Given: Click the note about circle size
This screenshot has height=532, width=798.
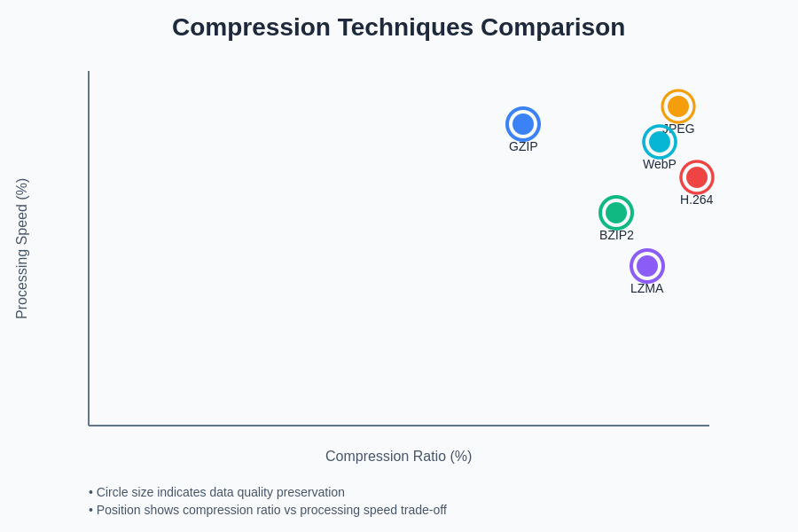Looking at the screenshot, I should tap(216, 492).
